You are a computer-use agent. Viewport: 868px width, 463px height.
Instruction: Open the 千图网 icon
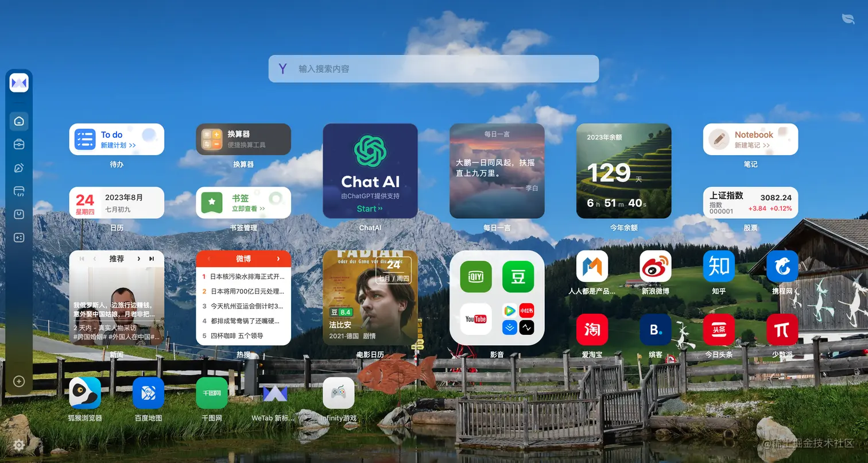212,393
